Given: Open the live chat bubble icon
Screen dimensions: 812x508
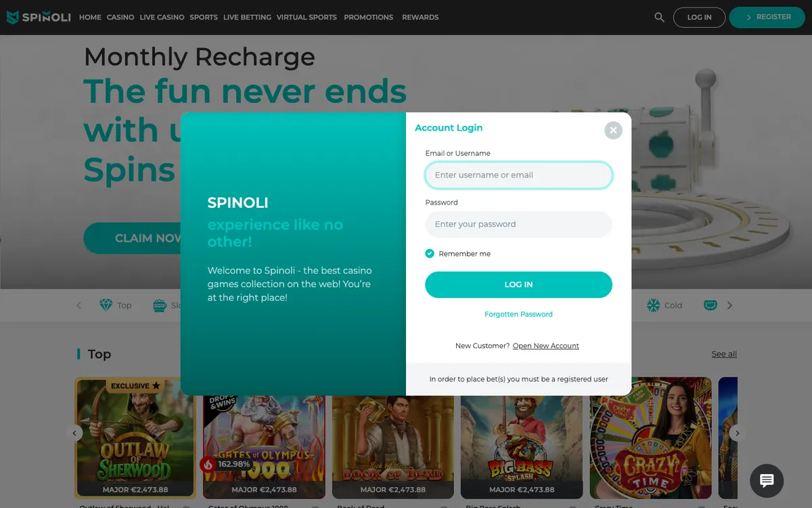Looking at the screenshot, I should click(x=767, y=480).
